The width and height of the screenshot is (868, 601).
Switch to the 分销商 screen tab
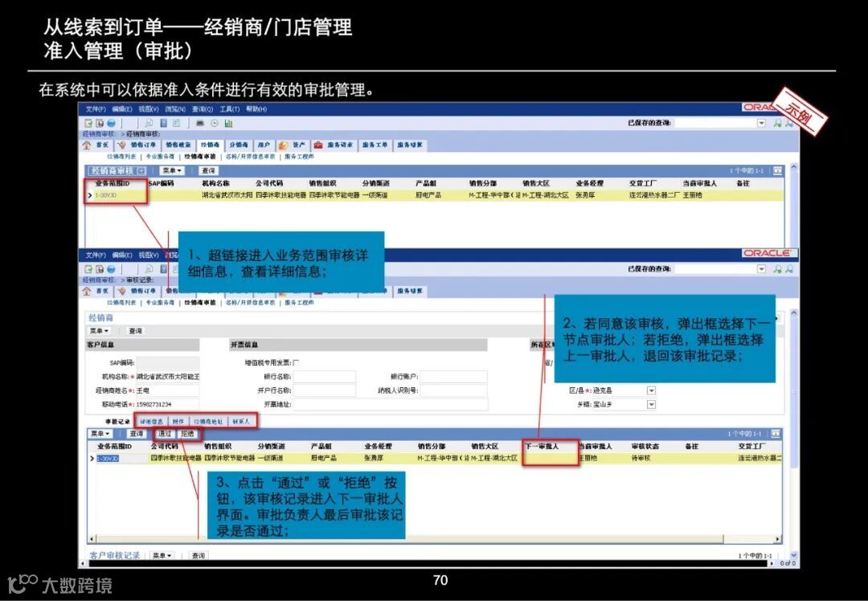point(239,145)
